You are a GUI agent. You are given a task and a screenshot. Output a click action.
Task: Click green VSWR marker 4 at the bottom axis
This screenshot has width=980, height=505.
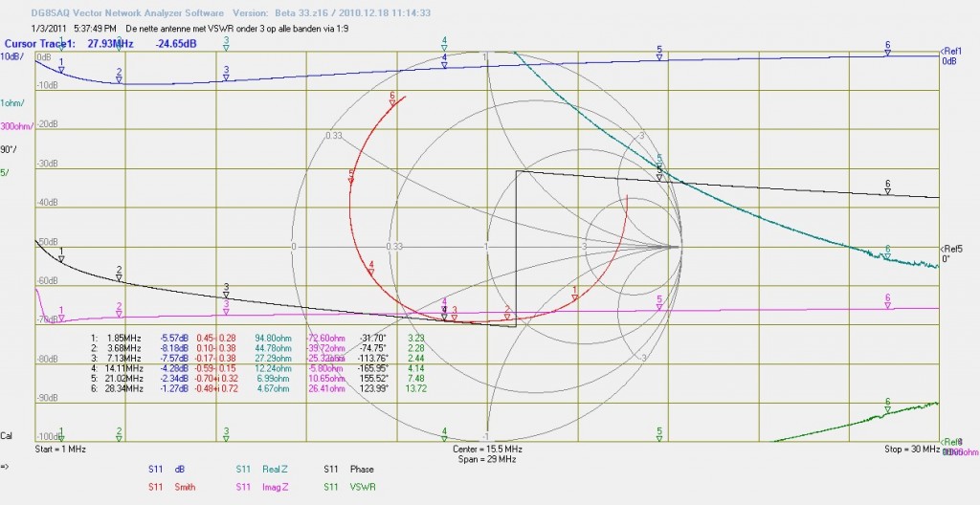click(444, 434)
